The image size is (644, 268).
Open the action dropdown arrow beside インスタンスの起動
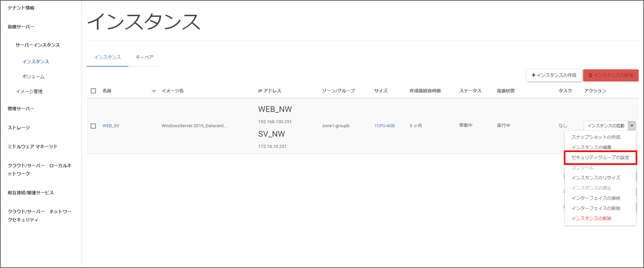pos(632,125)
